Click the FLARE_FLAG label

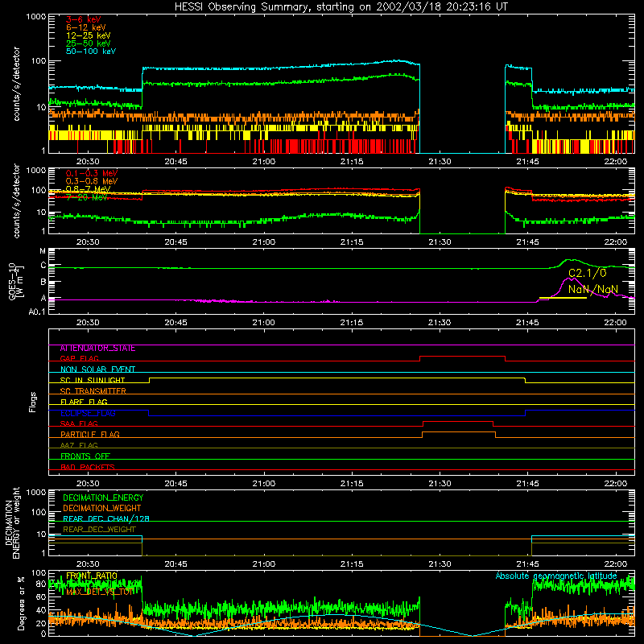(84, 402)
